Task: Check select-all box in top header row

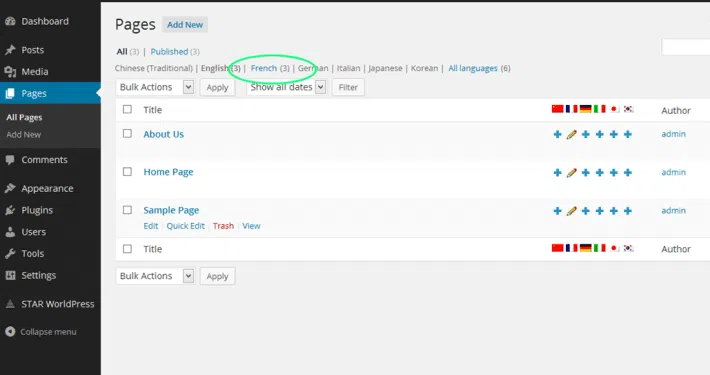Action: pos(127,109)
